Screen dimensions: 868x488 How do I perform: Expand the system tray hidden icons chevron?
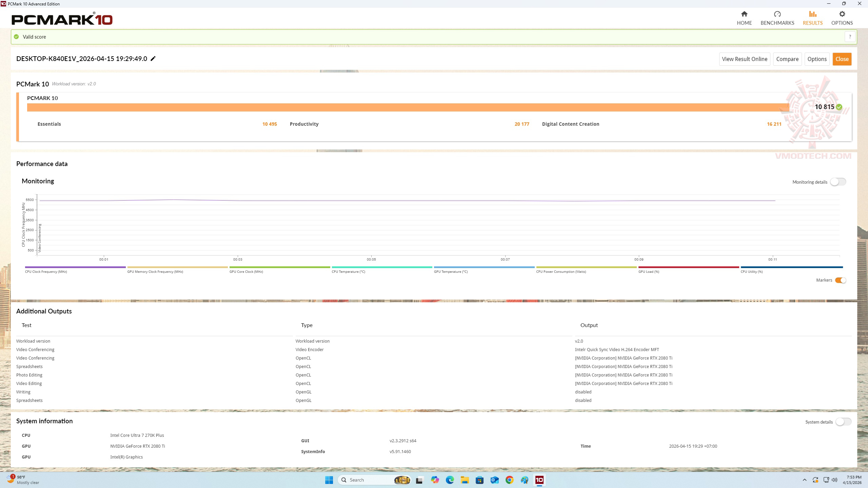point(805,480)
